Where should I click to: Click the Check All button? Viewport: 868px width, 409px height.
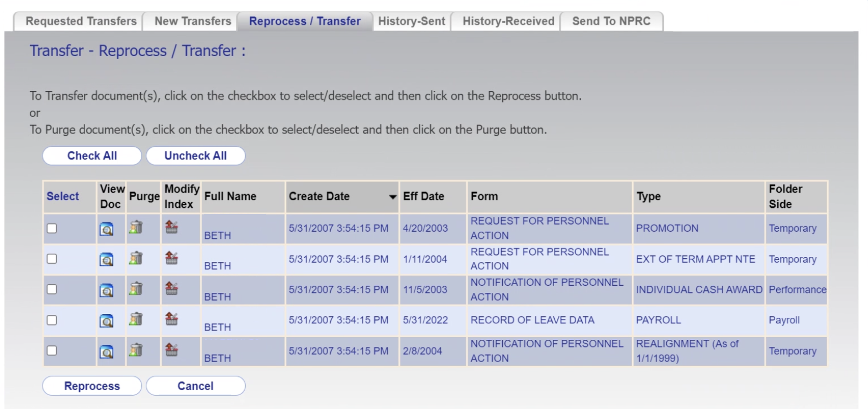coord(92,155)
